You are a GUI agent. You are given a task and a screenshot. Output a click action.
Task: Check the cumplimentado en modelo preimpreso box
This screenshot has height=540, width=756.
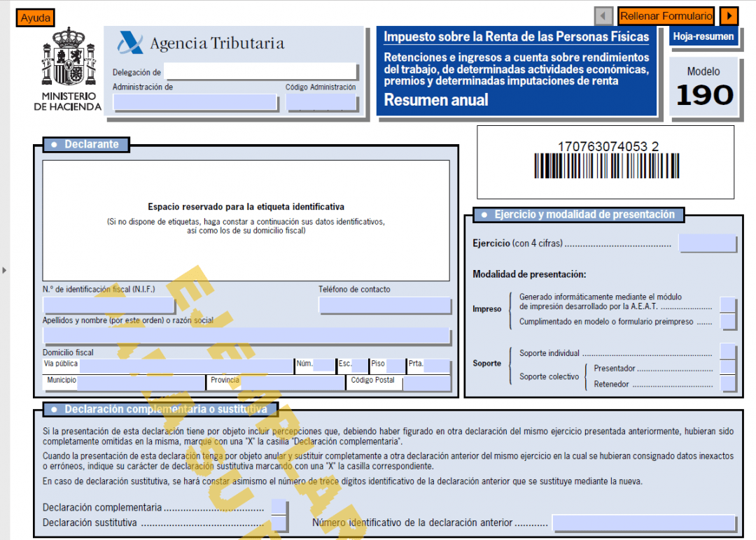click(728, 322)
